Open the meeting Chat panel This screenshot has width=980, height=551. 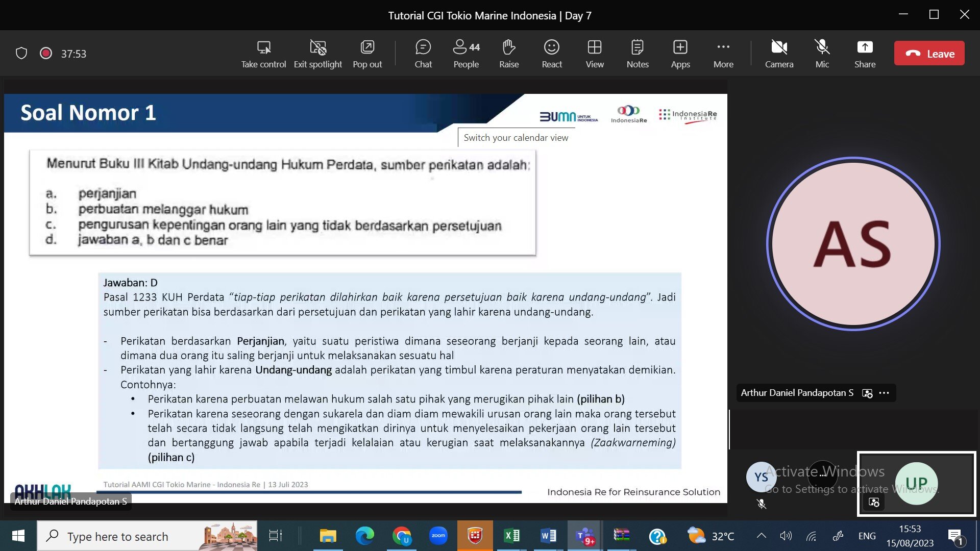[423, 54]
